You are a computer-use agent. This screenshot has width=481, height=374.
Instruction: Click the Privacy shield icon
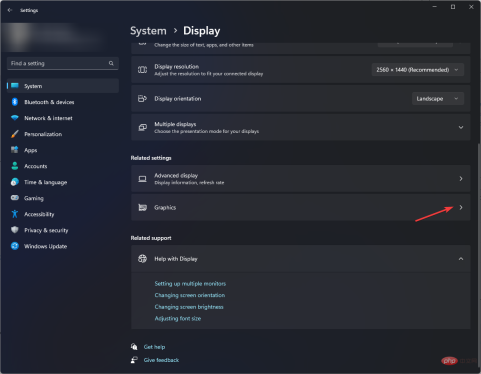click(x=15, y=230)
